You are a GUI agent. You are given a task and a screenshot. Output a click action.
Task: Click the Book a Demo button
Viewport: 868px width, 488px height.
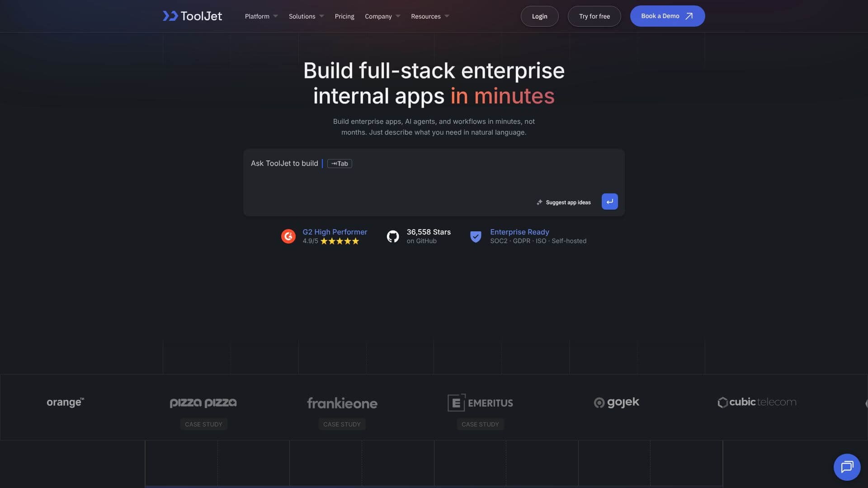[667, 16]
